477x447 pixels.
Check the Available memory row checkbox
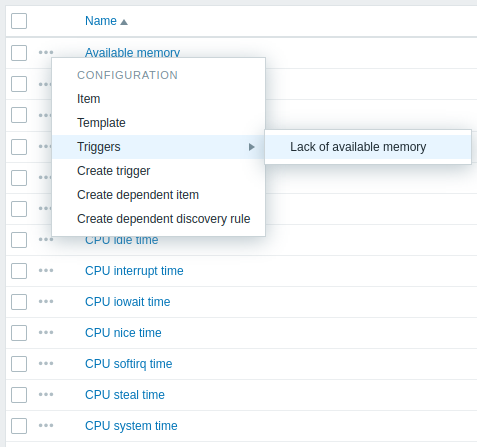[x=19, y=53]
